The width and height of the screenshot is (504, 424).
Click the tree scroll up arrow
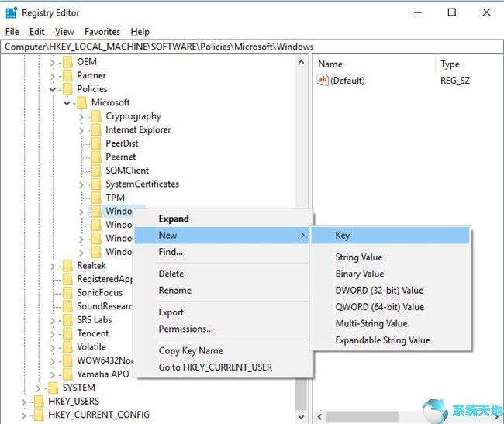[x=301, y=62]
